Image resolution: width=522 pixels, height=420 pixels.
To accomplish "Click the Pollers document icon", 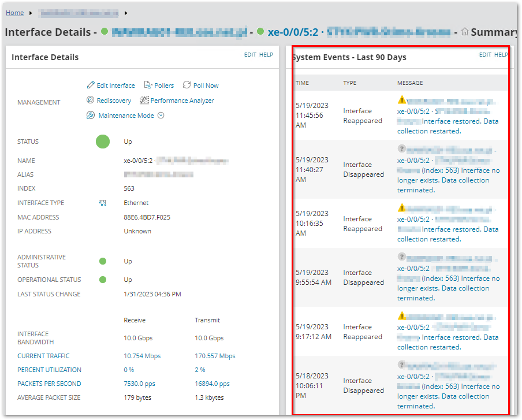I will point(148,85).
